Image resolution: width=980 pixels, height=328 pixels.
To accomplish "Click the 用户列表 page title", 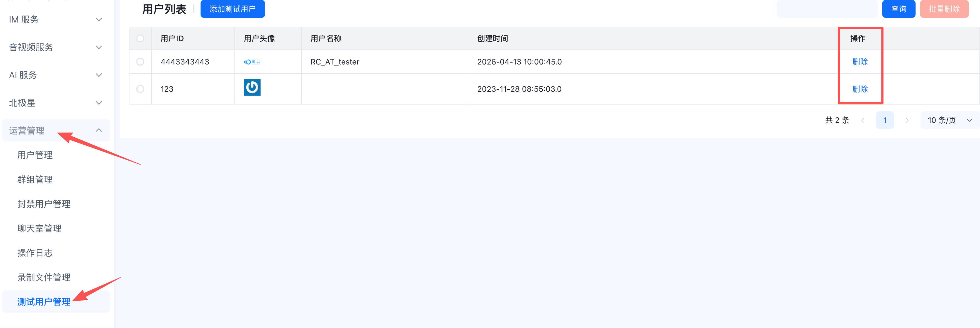I will [x=164, y=9].
